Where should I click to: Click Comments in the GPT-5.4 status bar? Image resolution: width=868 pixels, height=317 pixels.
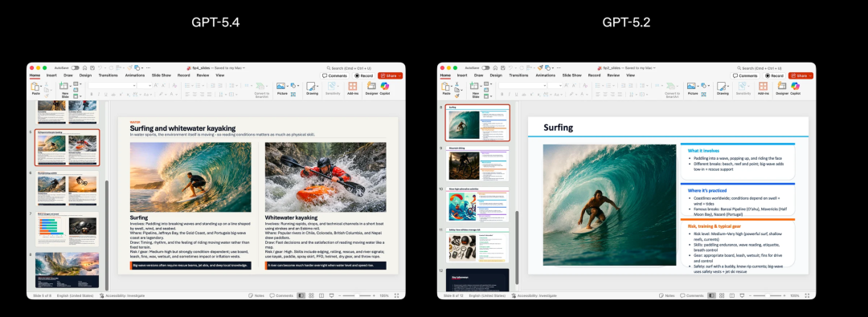(x=281, y=295)
